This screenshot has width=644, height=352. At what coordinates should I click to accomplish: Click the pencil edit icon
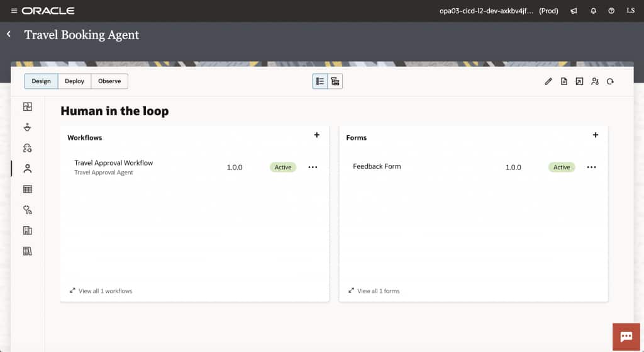point(548,81)
